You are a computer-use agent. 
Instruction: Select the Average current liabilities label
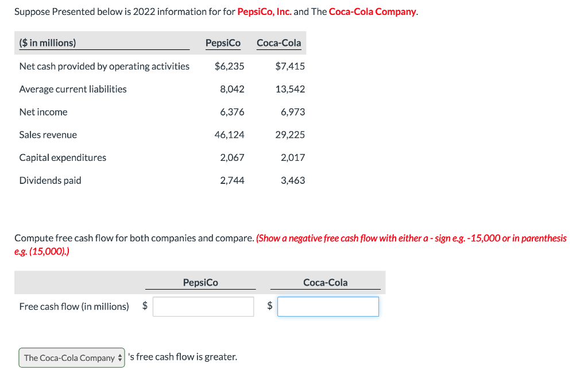(x=72, y=89)
